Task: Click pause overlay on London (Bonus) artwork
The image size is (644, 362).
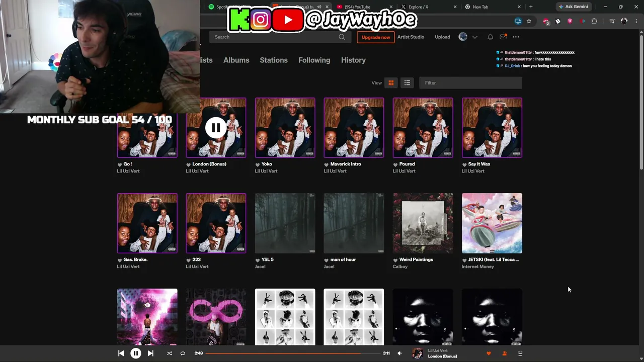Action: coord(216,128)
